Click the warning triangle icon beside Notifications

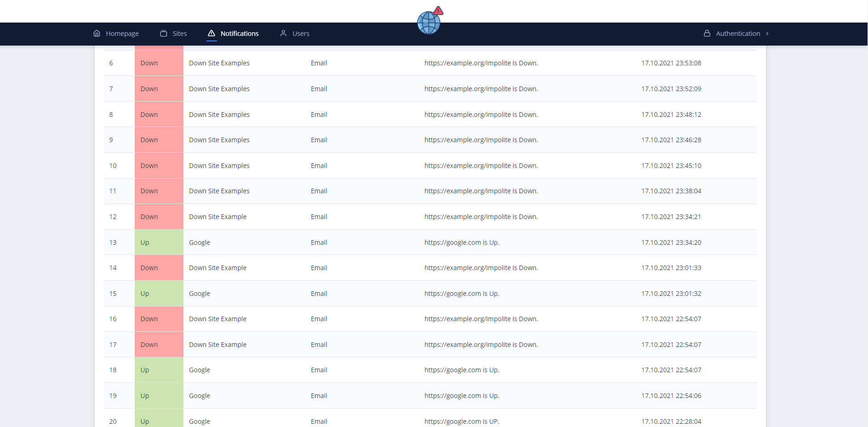tap(211, 33)
